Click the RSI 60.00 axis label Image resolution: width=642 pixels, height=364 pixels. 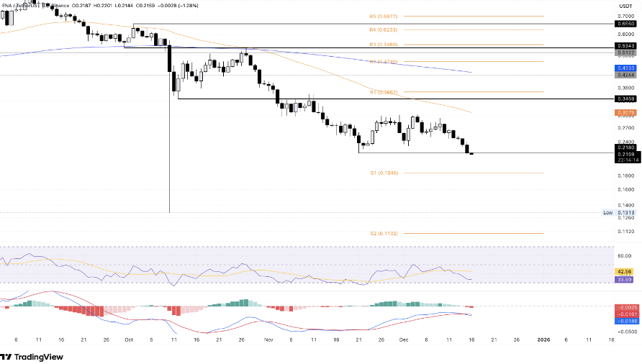[x=625, y=256]
